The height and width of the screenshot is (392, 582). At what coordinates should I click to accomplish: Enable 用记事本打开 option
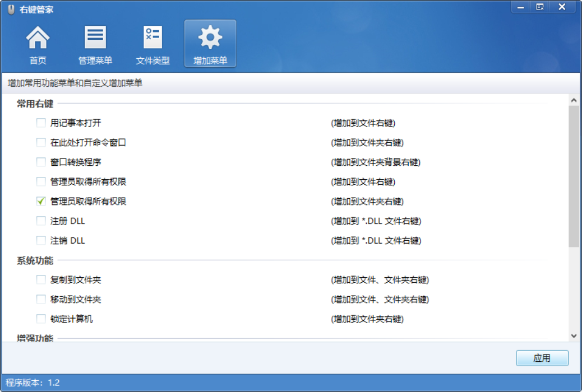[x=39, y=123]
